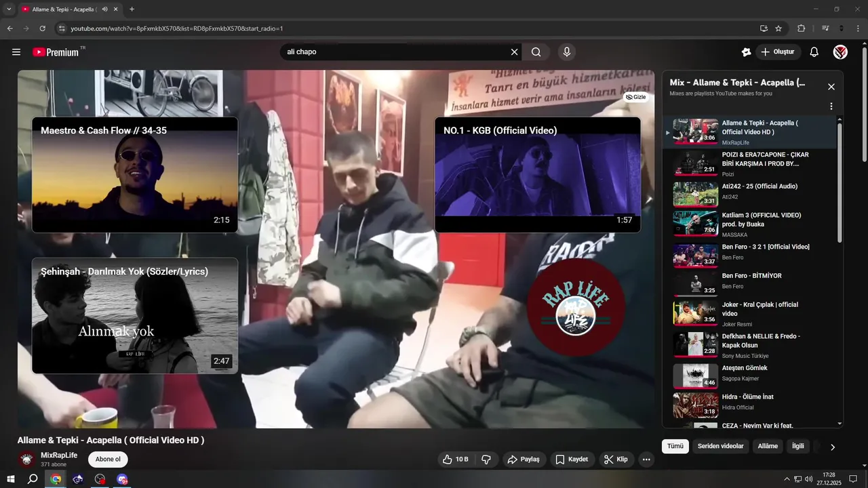
Task: Open a new browser tab
Action: coord(132,9)
